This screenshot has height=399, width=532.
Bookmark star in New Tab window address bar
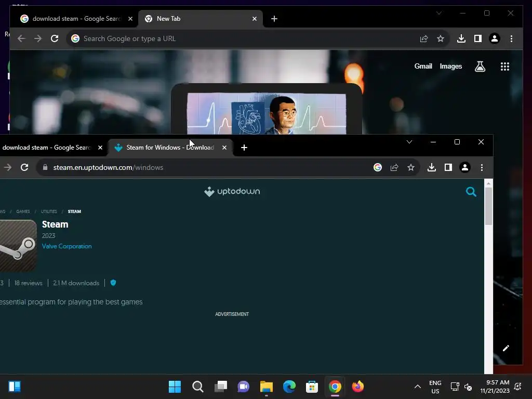(441, 38)
